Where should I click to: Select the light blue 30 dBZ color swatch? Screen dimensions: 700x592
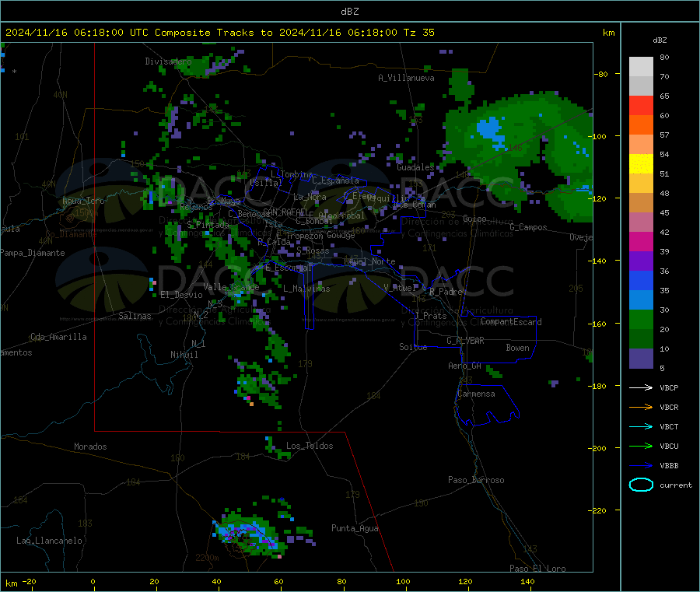coord(641,300)
